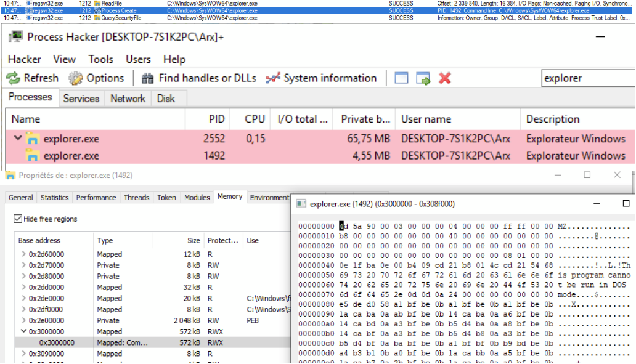Select the Processes tab
This screenshot has width=636, height=364.
[x=30, y=97]
